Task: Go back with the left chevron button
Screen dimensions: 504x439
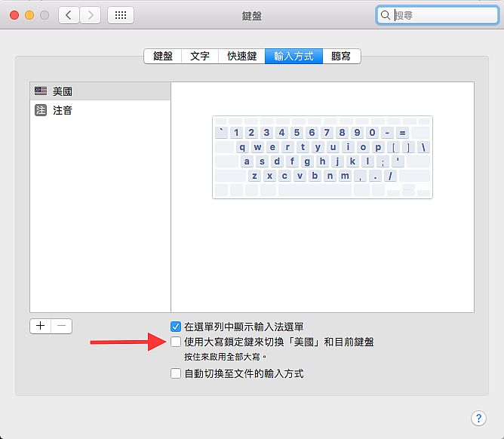Action: click(69, 15)
